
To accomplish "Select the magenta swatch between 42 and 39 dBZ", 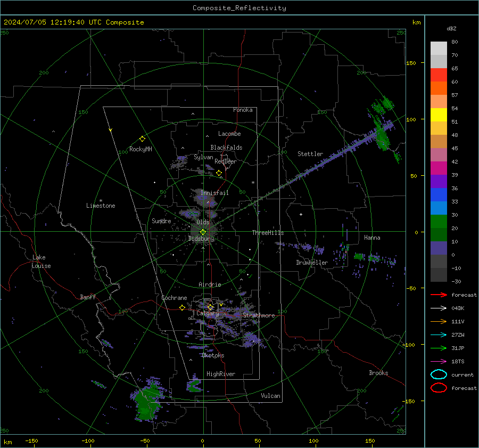I will point(439,168).
